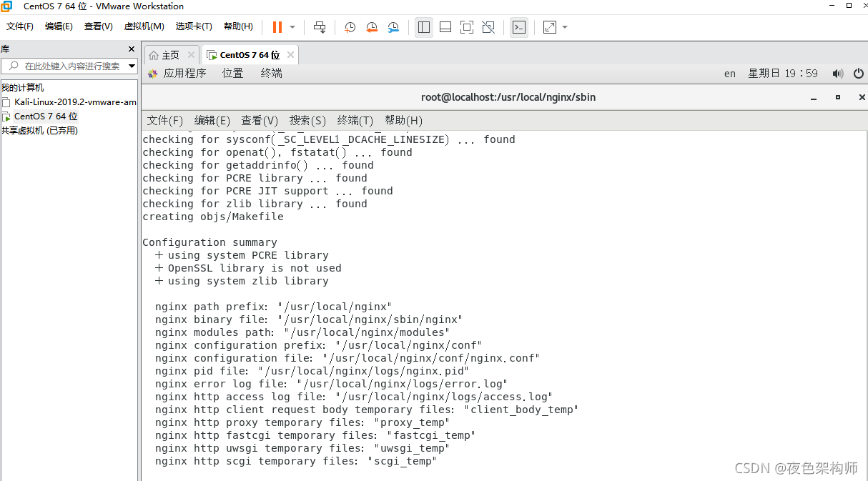Click the VMware Workstation title bar icon
Viewport: 868px width, 481px height.
7,6
